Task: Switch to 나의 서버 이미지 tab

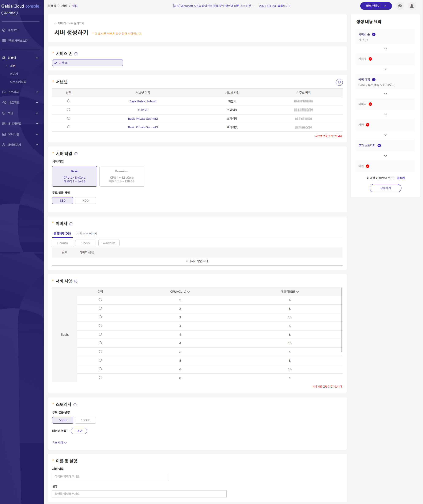Action: point(87,234)
